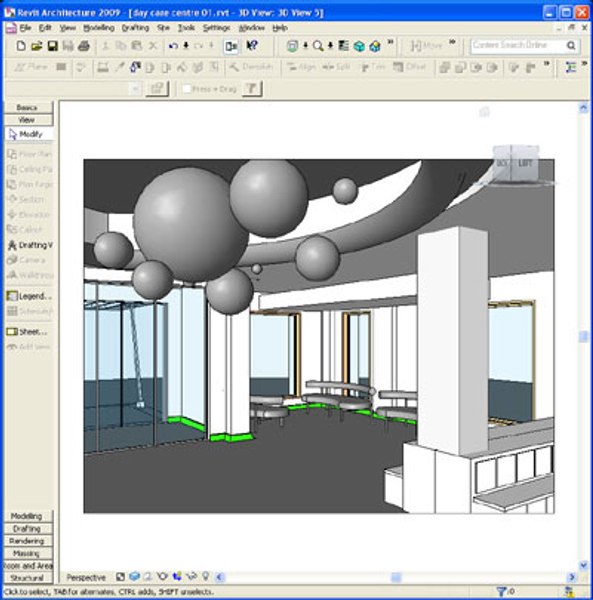Click the What's This help cursor icon
This screenshot has width=593, height=600.
pos(252,46)
